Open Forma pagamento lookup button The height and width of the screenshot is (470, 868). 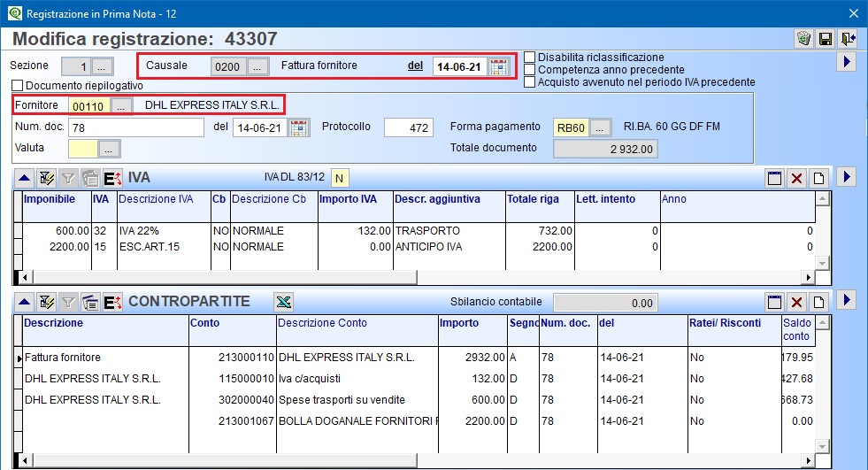point(602,127)
